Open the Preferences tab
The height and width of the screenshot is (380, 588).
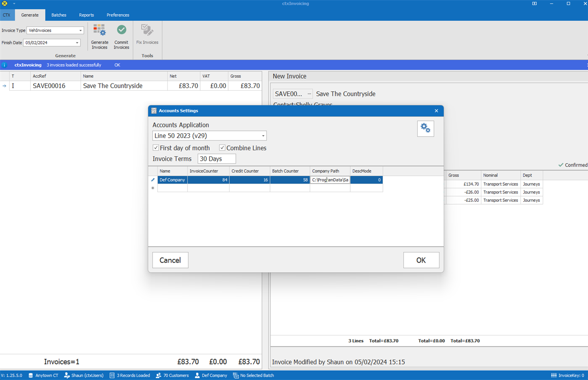(118, 15)
